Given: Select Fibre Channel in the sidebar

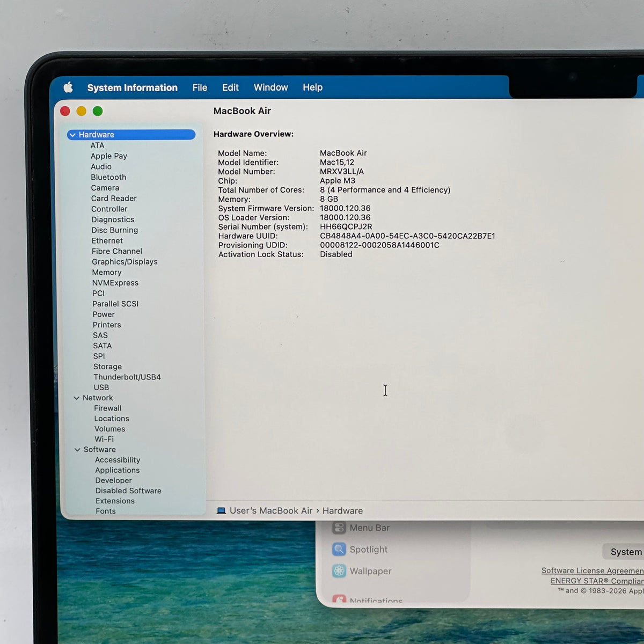Looking at the screenshot, I should pyautogui.click(x=117, y=251).
